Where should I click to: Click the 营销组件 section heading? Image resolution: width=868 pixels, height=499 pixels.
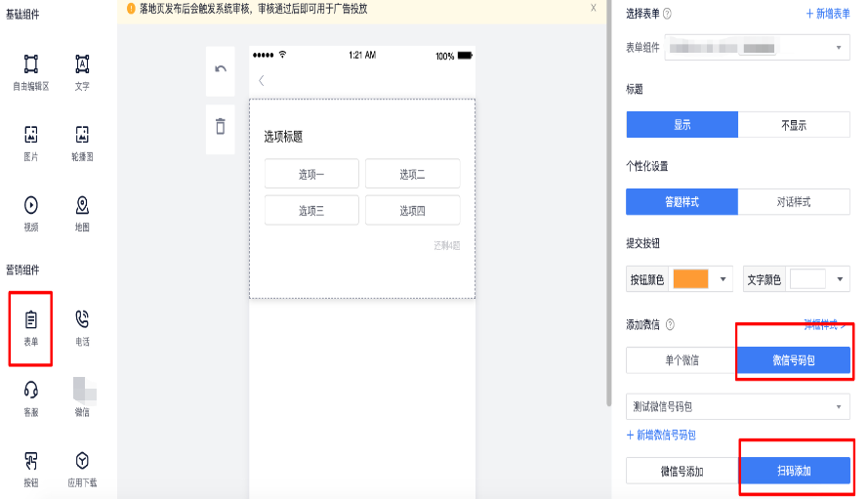[x=22, y=270]
